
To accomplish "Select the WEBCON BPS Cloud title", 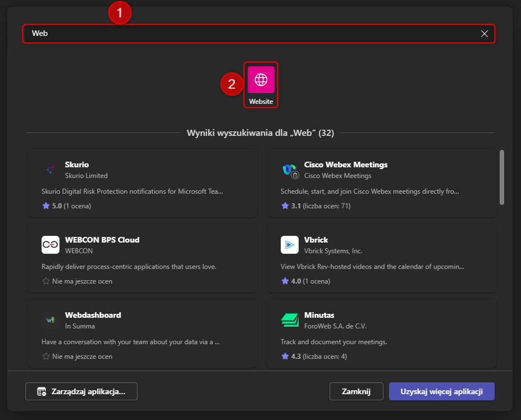I will (x=102, y=240).
